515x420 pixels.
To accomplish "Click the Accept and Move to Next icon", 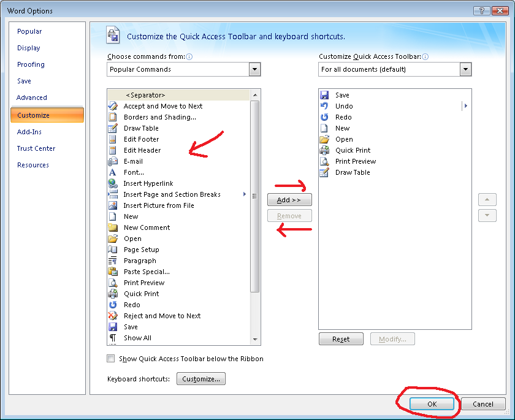I will (x=113, y=106).
